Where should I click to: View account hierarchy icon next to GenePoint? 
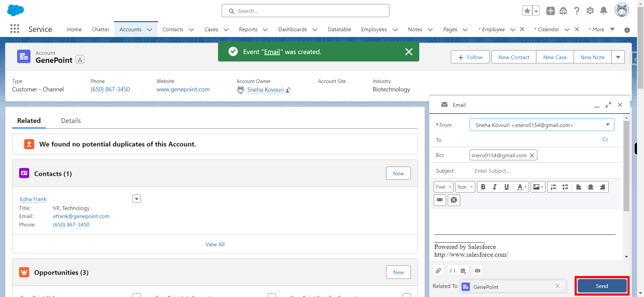[80, 59]
